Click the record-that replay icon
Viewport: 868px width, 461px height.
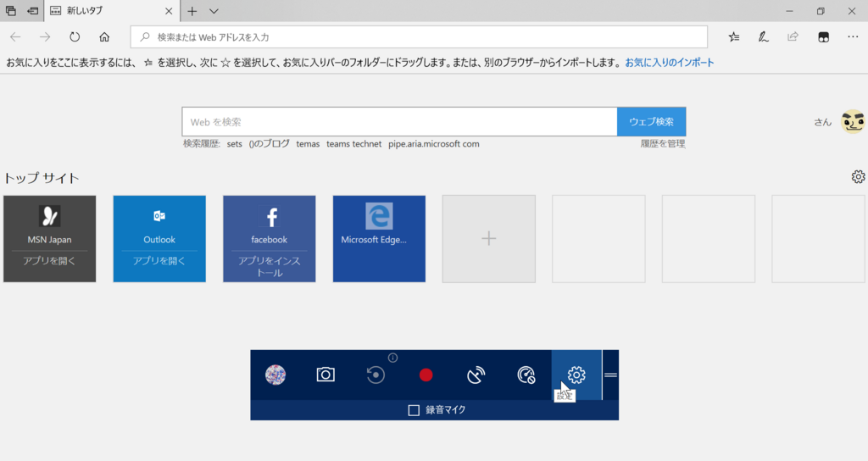click(x=376, y=375)
